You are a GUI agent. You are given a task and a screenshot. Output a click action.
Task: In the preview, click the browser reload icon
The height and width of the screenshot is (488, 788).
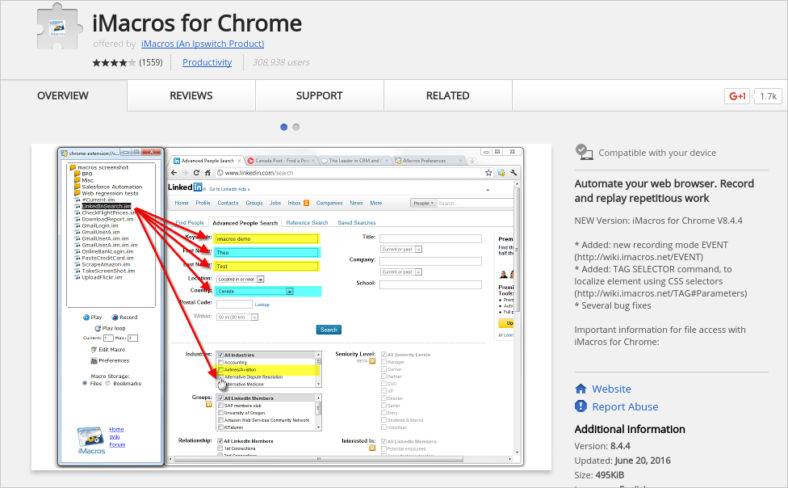196,172
